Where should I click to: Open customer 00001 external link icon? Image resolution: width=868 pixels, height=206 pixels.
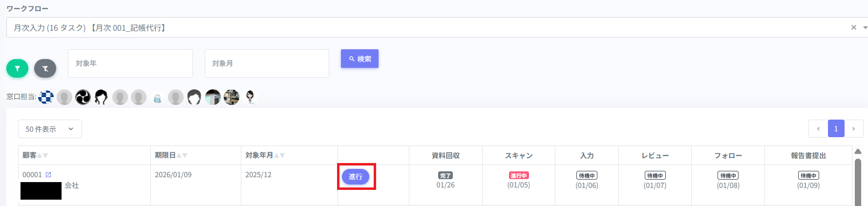click(48, 175)
